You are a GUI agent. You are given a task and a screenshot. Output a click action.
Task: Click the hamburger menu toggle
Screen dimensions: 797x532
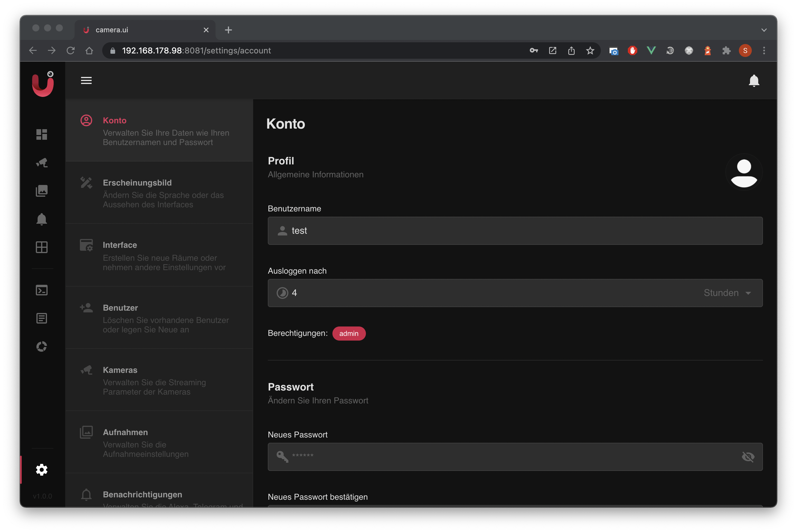pyautogui.click(x=87, y=80)
